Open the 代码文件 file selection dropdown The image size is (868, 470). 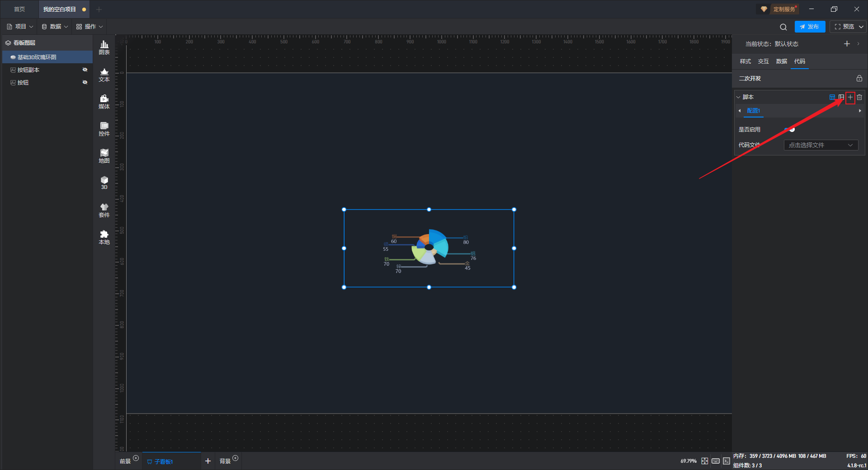(x=821, y=145)
